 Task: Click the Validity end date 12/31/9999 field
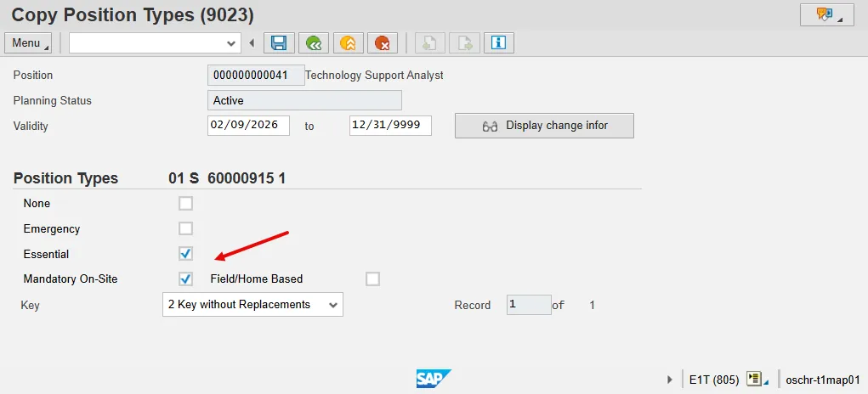tap(391, 126)
